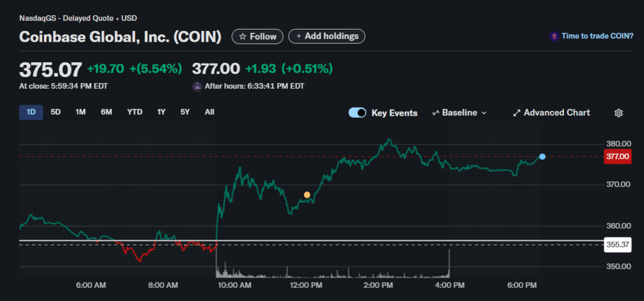Click the At close: 5:59:34 PM EDT text
Viewport: 644px width, 301px height.
point(64,86)
